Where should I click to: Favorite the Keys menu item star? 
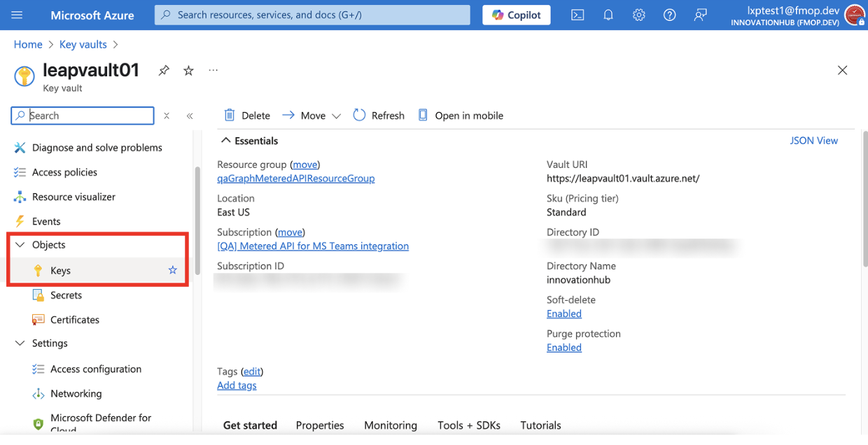point(173,270)
